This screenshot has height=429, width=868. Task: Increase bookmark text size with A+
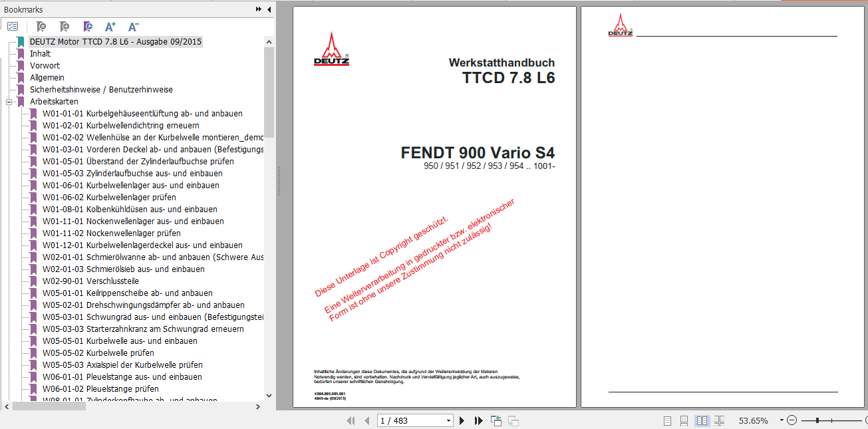(x=110, y=27)
